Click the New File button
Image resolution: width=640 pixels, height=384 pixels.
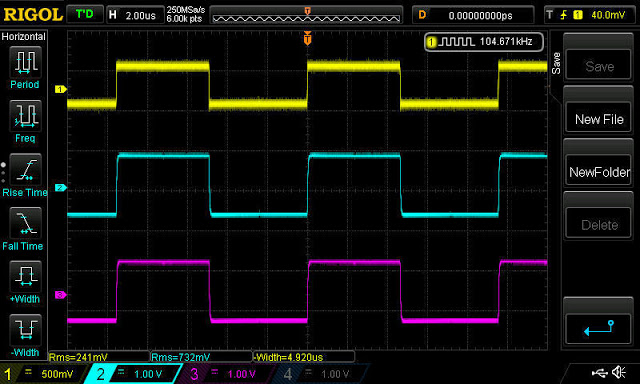click(x=599, y=119)
